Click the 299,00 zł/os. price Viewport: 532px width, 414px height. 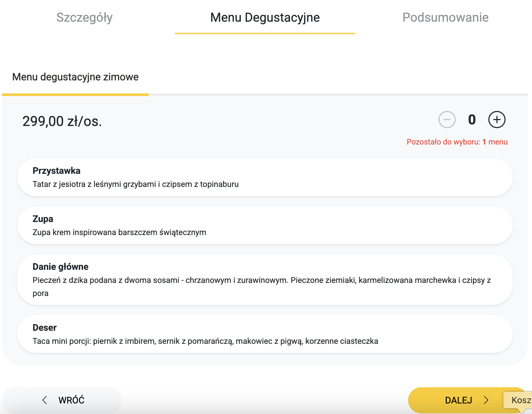pyautogui.click(x=62, y=121)
